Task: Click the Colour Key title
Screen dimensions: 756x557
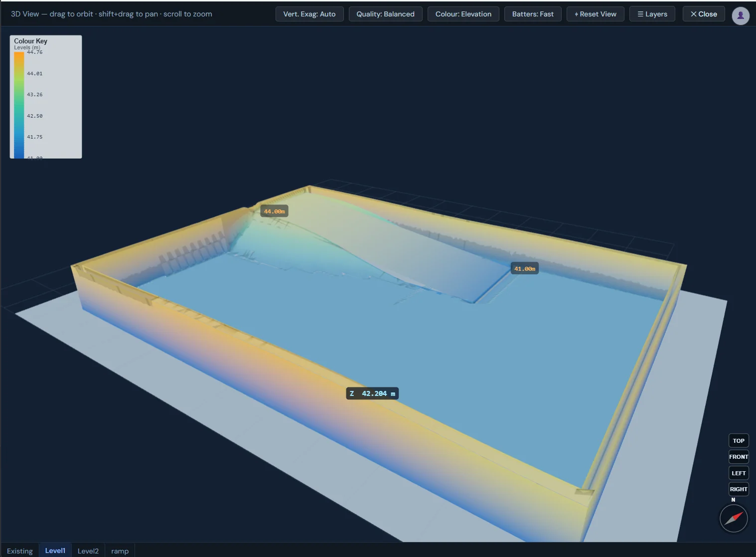Action: pyautogui.click(x=30, y=41)
